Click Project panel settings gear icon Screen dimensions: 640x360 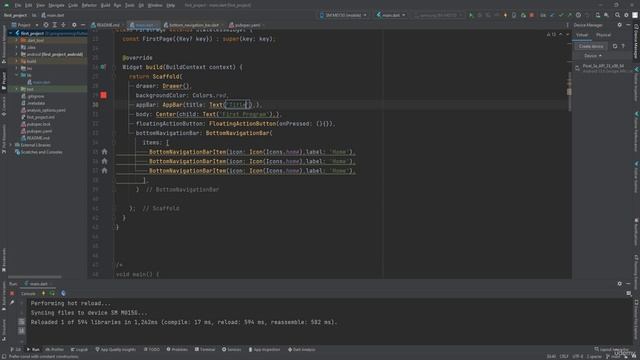tap(74, 25)
